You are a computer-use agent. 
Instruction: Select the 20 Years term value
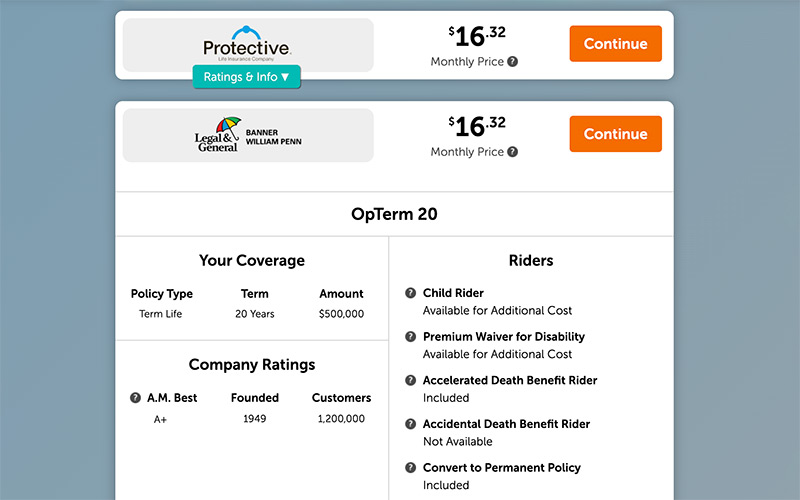click(255, 314)
